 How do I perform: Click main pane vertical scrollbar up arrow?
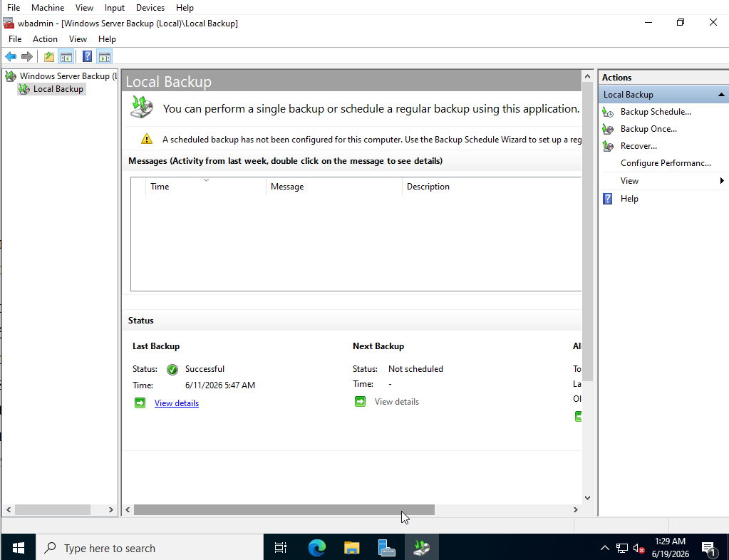pos(587,76)
